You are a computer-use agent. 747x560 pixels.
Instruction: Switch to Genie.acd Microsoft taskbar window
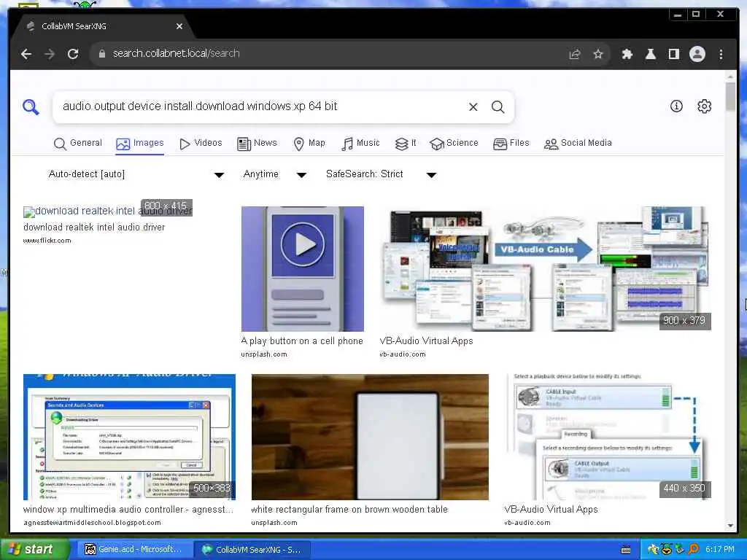pos(133,550)
